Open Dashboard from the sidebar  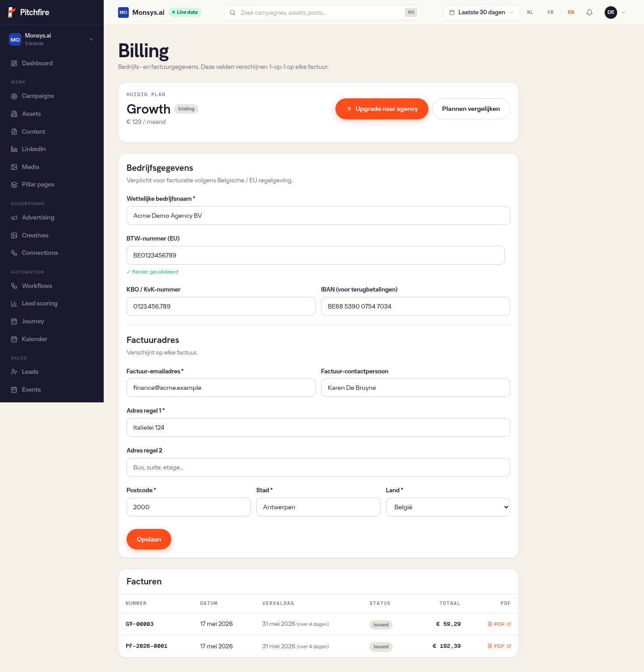pyautogui.click(x=52, y=63)
